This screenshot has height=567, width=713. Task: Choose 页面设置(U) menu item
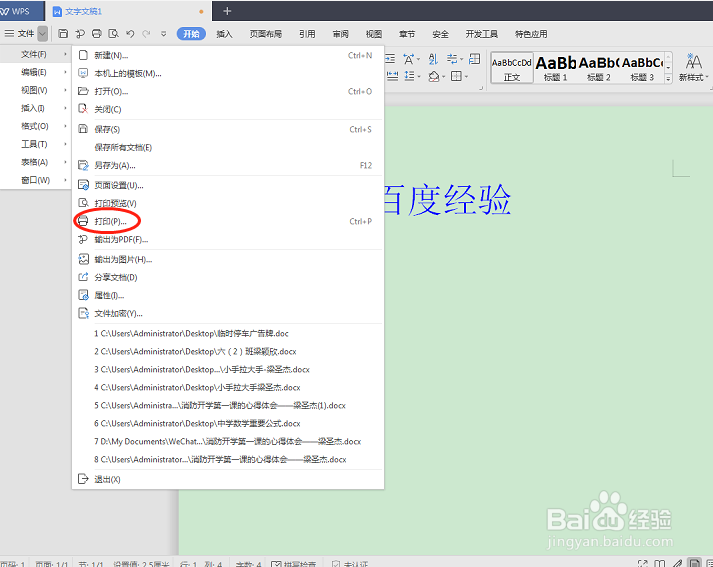227,186
